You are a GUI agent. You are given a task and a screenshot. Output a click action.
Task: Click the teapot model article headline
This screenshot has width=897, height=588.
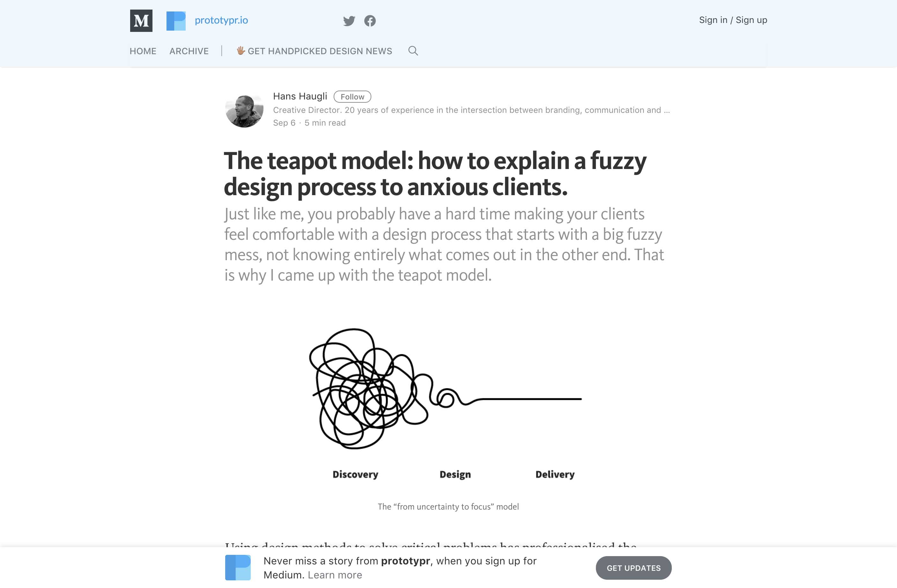[435, 174]
